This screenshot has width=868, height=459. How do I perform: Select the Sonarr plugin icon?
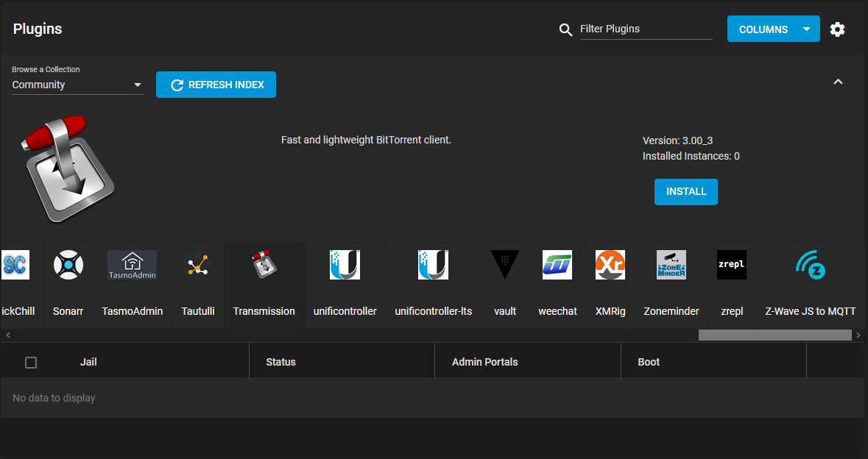68,265
